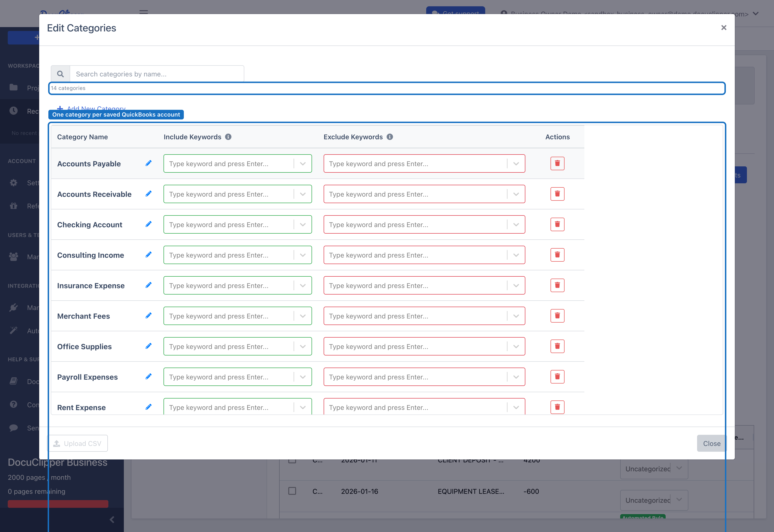Click the search magnifier icon
The width and height of the screenshot is (774, 532).
[60, 74]
